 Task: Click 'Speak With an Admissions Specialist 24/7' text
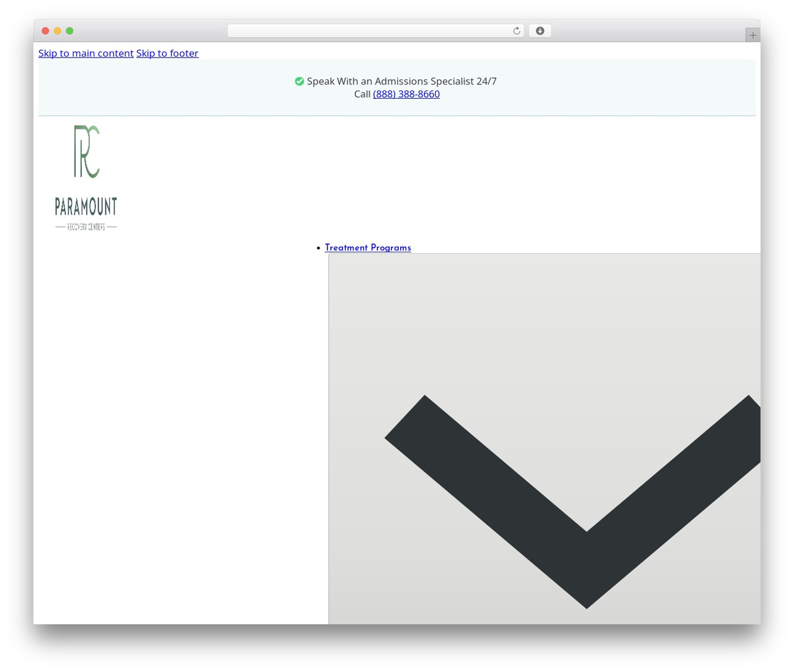(402, 81)
